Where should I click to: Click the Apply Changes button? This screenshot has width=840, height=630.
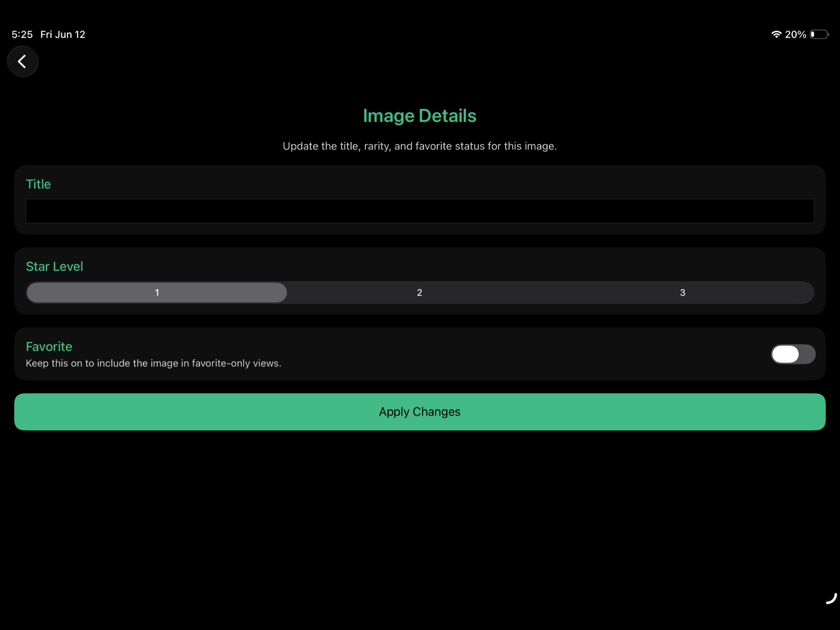(420, 412)
